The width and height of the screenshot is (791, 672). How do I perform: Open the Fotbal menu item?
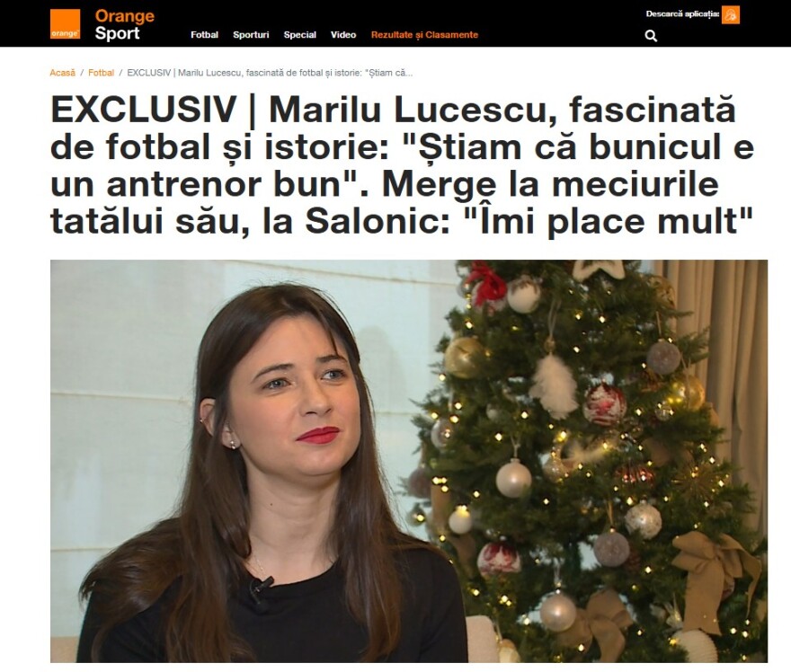coord(204,35)
